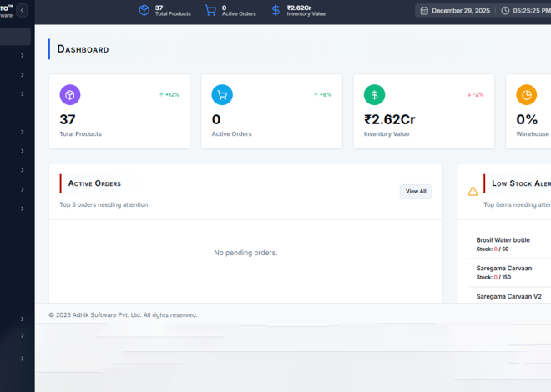This screenshot has height=392, width=551.
Task: Click the large '₹2.62Cr' value on the card
Action: 389,119
